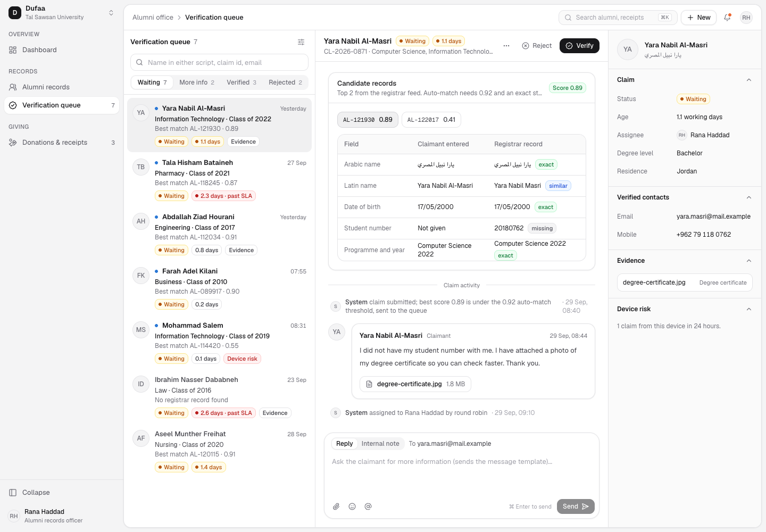This screenshot has height=532, width=766.
Task: Click the 2.6 days past SLA badge
Action: tap(223, 413)
